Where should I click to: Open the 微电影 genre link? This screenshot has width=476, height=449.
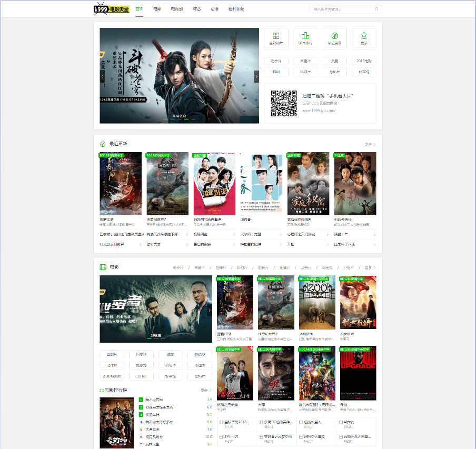pyautogui.click(x=328, y=268)
